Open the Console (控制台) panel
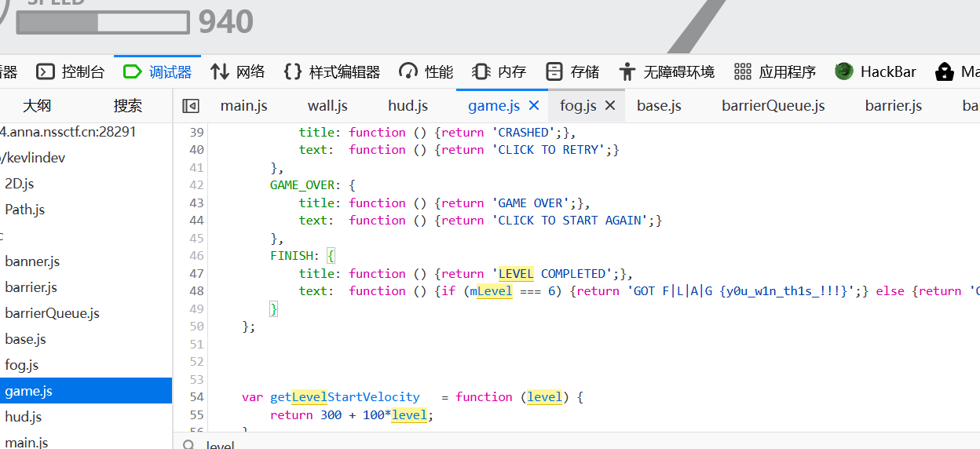 (71, 72)
